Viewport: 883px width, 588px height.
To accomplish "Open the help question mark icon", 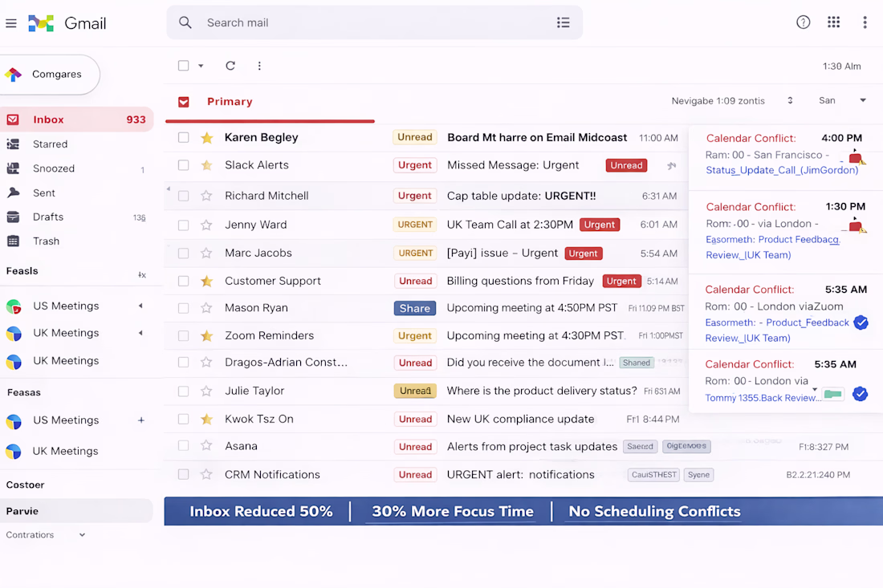I will click(x=803, y=22).
